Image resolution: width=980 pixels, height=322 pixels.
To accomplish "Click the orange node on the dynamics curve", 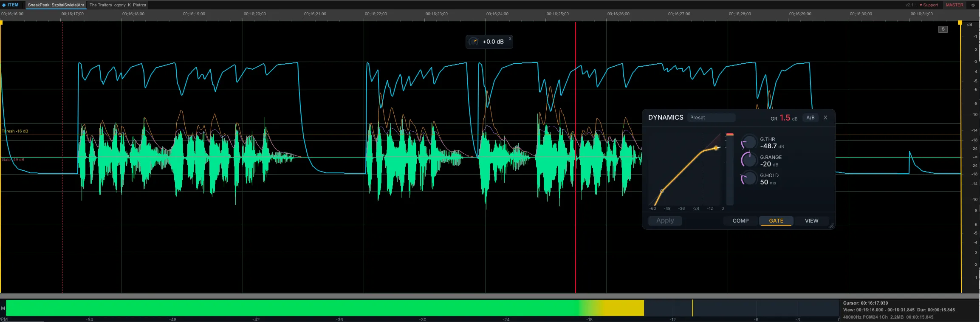I will pos(716,148).
